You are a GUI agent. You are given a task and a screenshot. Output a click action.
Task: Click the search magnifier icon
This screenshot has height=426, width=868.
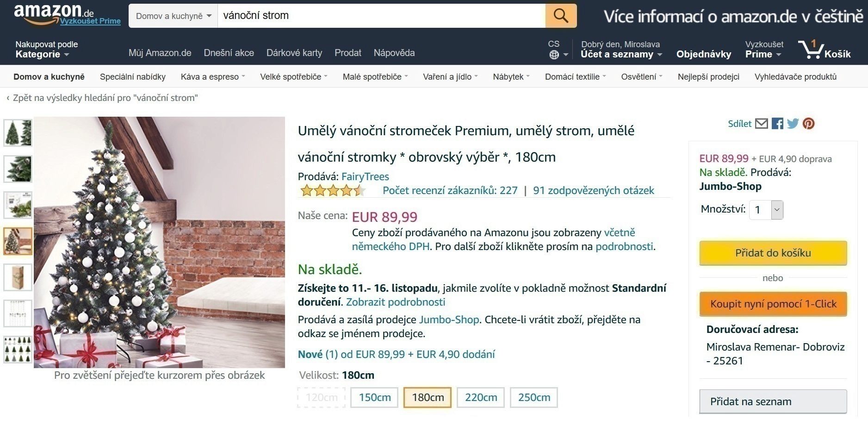click(x=560, y=15)
